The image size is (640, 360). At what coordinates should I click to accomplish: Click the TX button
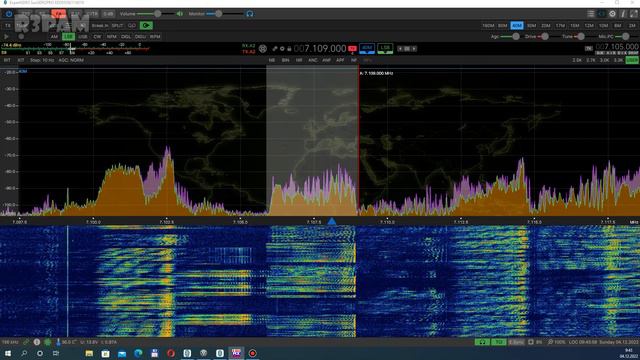pyautogui.click(x=7, y=25)
